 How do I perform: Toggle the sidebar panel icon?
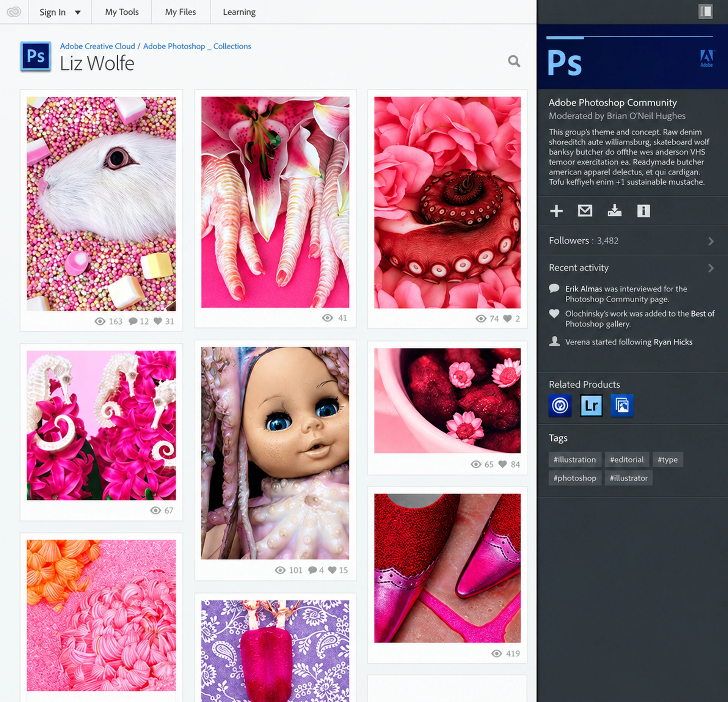pos(705,11)
